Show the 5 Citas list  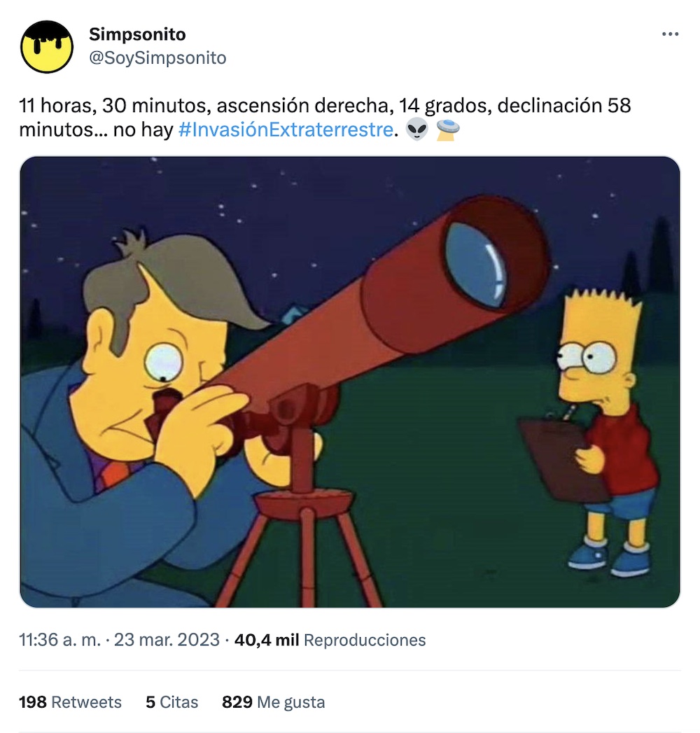pyautogui.click(x=172, y=702)
